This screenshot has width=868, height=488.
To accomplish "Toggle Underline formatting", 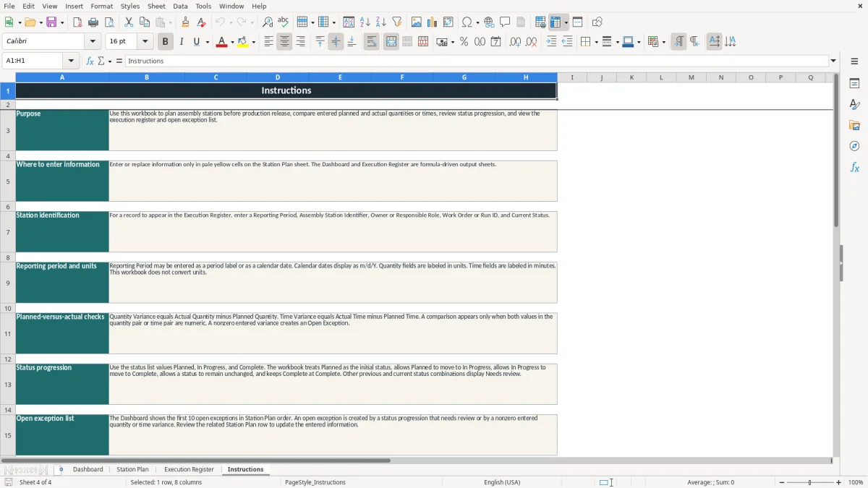I will tap(196, 42).
